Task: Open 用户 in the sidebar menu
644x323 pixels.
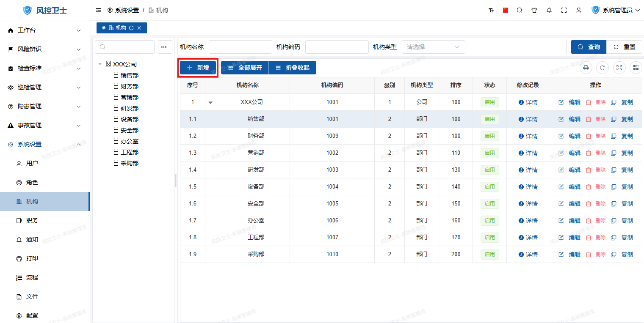Action: point(32,163)
